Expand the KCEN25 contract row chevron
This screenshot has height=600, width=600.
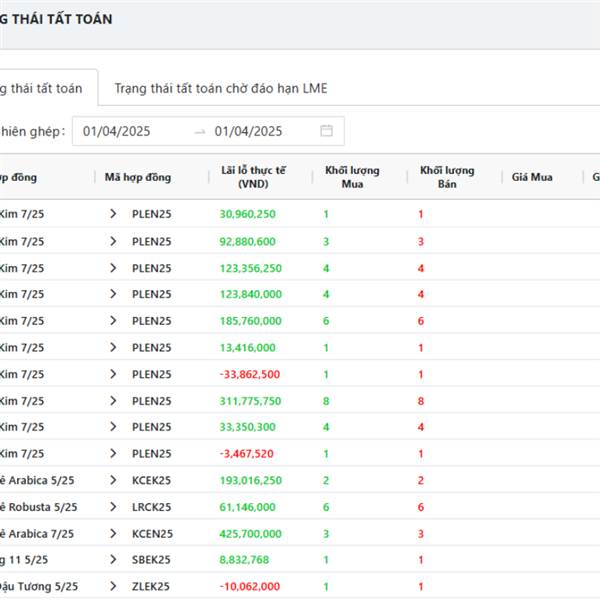click(x=113, y=534)
